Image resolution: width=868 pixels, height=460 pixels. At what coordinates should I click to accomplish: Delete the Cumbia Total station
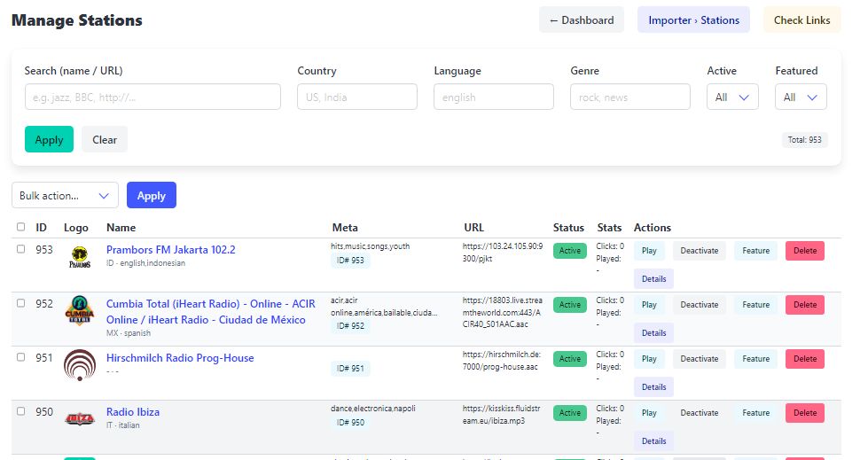[x=804, y=305]
